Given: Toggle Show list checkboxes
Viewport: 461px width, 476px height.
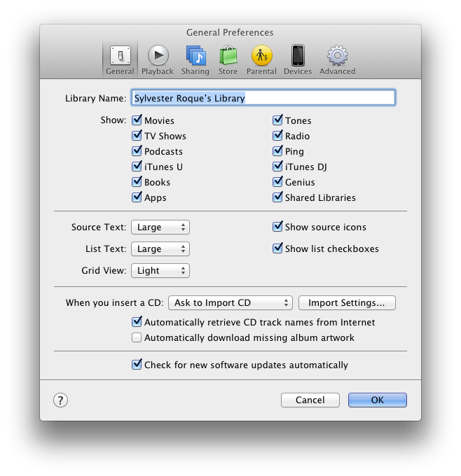Looking at the screenshot, I should click(x=277, y=248).
